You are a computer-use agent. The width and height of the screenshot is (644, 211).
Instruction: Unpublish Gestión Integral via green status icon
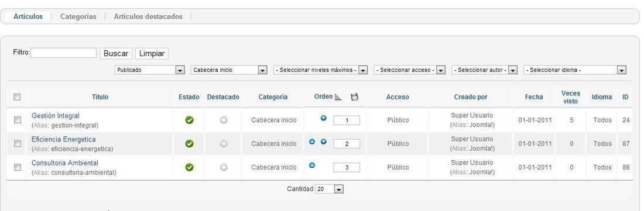point(189,120)
